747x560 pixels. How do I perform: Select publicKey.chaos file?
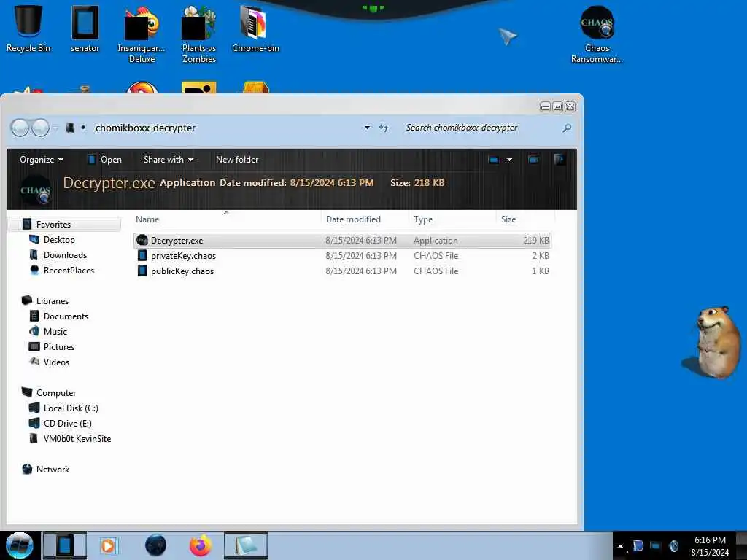pos(342,271)
